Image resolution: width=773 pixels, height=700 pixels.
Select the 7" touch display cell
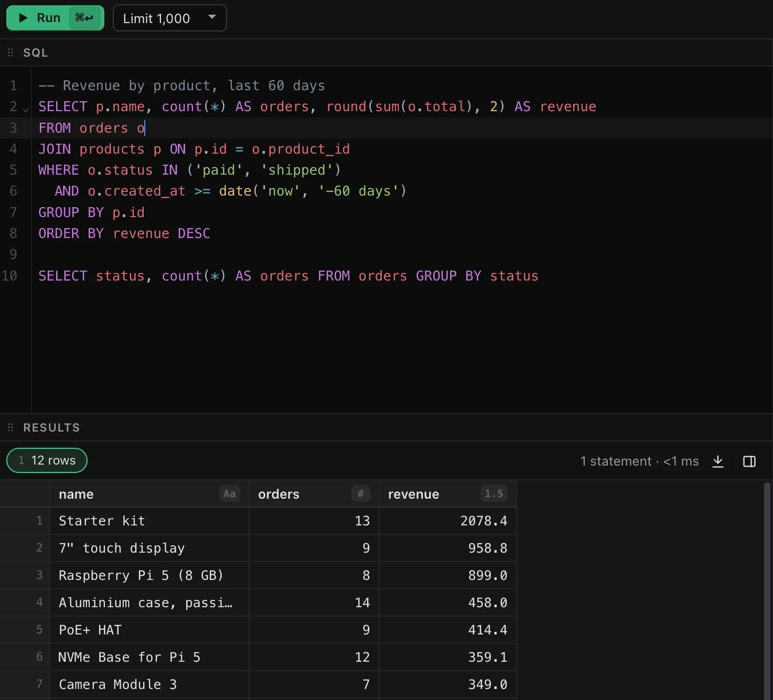tap(149, 548)
